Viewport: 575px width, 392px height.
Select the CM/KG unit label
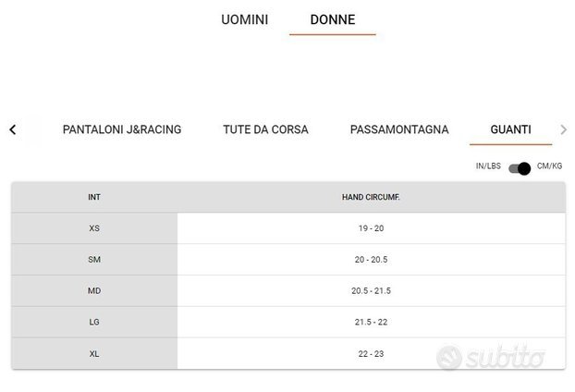tap(549, 166)
